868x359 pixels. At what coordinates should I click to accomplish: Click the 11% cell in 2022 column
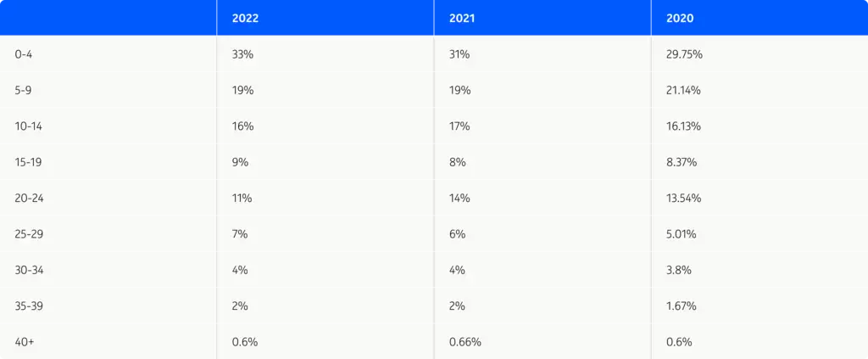242,199
